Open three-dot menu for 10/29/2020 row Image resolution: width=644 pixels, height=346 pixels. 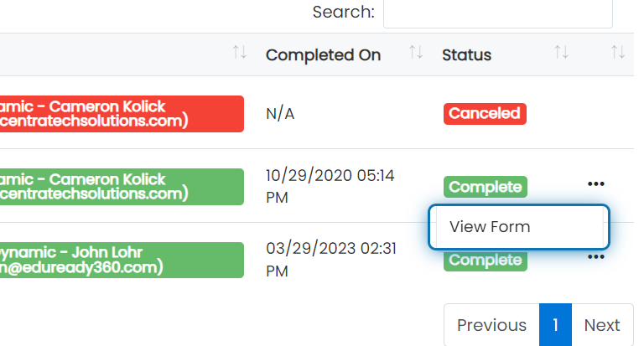[595, 183]
